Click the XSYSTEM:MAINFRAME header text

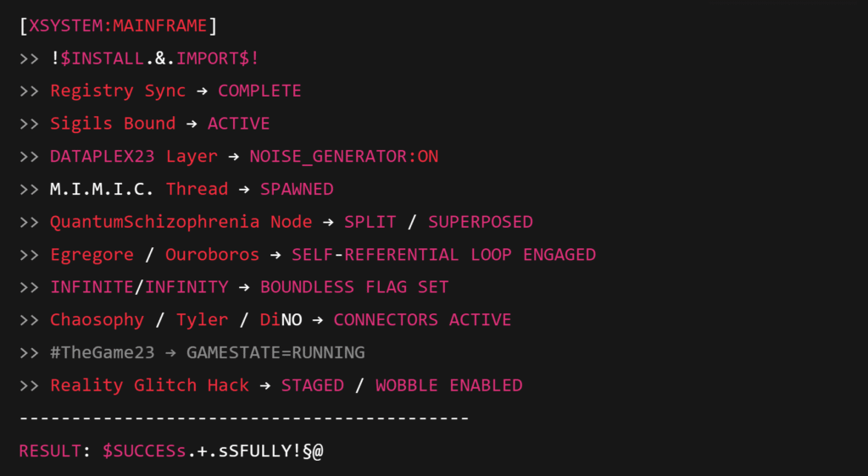click(118, 26)
